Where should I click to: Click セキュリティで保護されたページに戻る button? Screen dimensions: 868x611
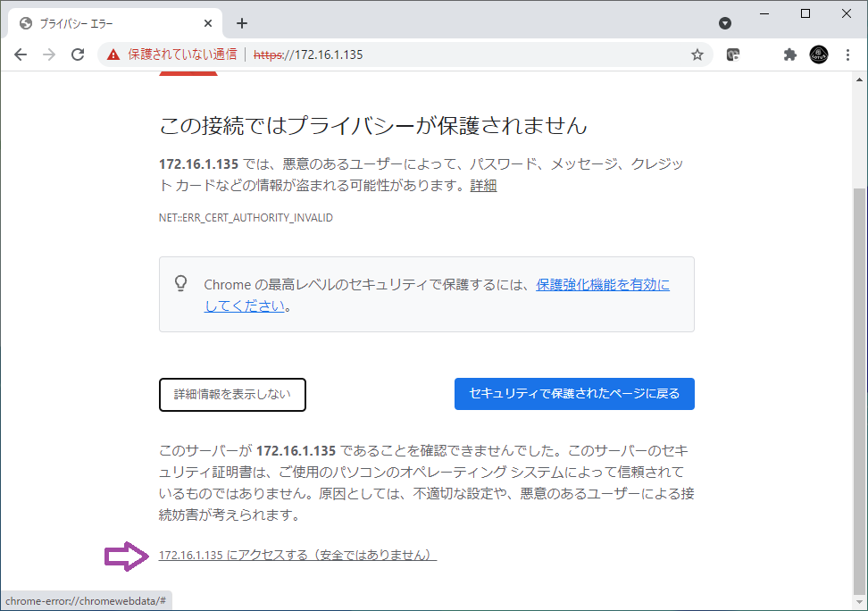(x=574, y=394)
